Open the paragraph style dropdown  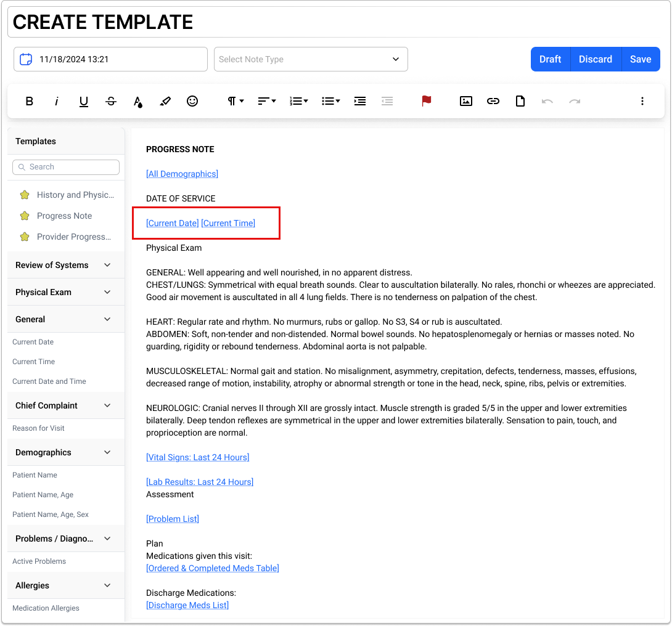pos(235,101)
